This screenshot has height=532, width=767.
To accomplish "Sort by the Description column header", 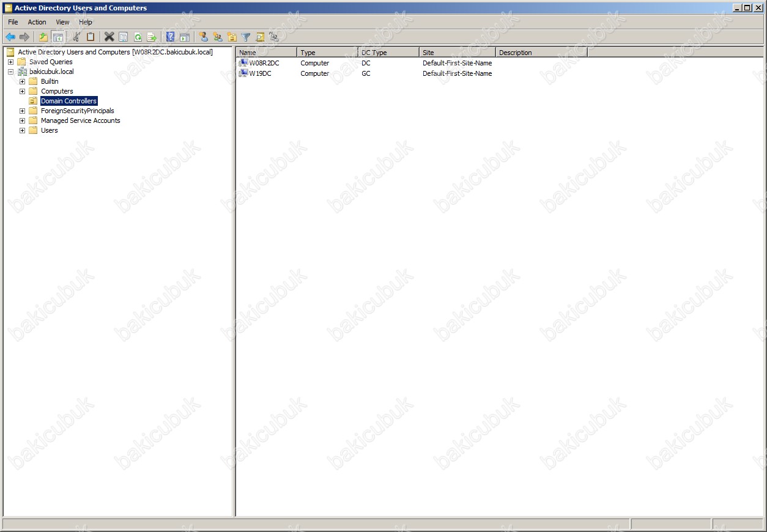I will 542,53.
